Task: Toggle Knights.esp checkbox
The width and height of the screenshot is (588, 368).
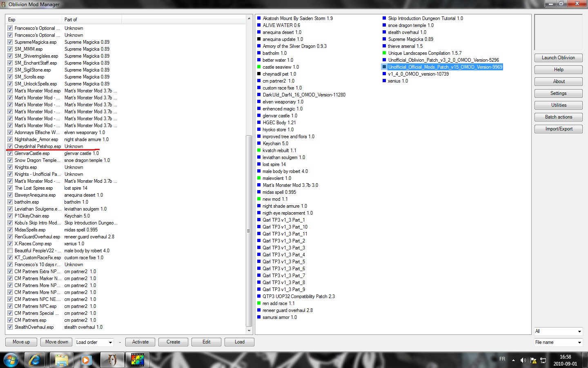Action: click(x=10, y=167)
